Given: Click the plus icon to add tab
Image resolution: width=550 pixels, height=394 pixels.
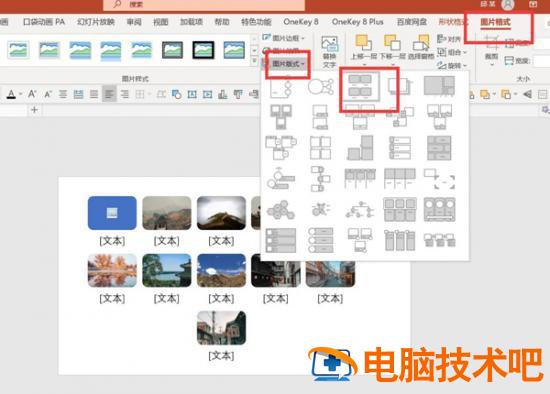Looking at the screenshot, I should point(34,110).
